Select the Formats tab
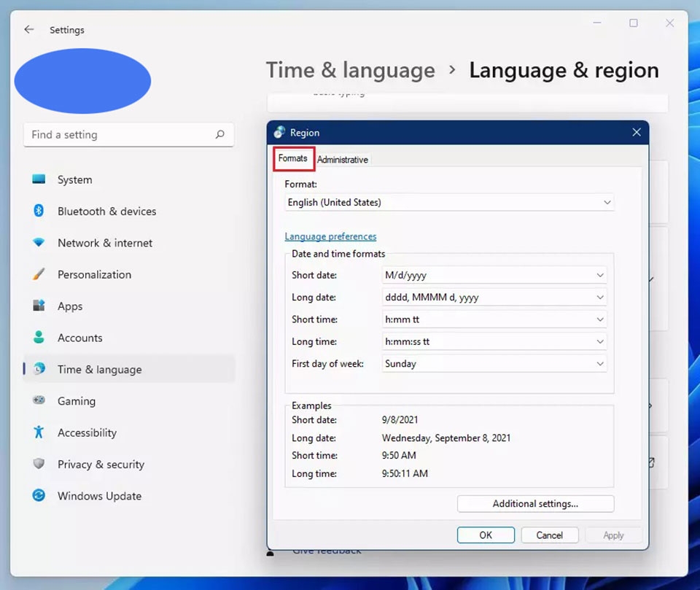700x590 pixels. pos(292,158)
